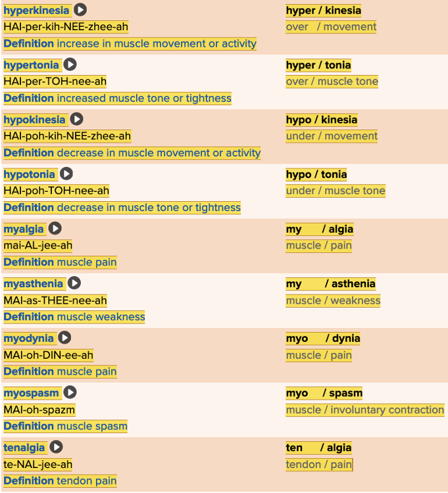Play audio pronunciation for hypokinesia
Image resolution: width=448 pixels, height=493 pixels.
click(x=77, y=119)
